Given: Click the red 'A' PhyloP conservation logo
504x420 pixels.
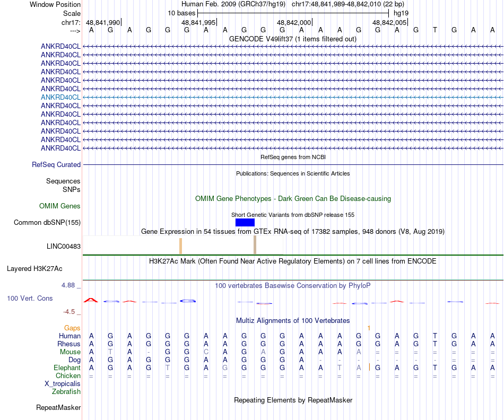Looking at the screenshot, I should coord(91,300).
